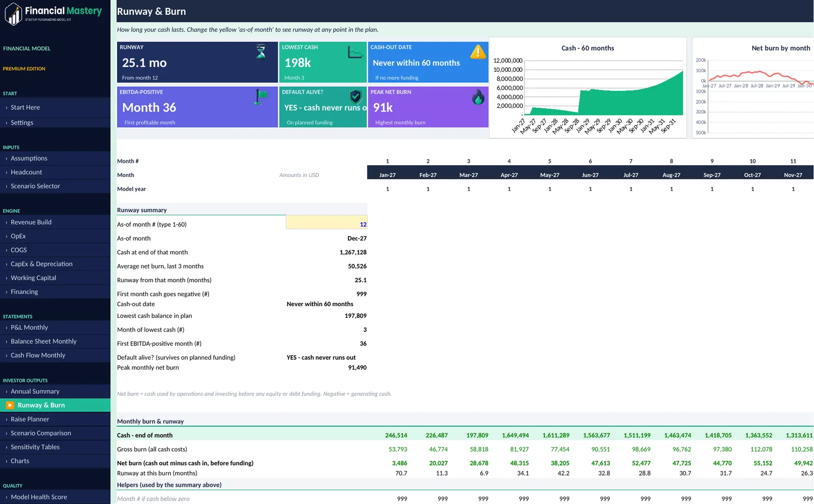The height and width of the screenshot is (504, 814).
Task: Click the orange play icon beside Runway & Burn
Action: coord(10,405)
